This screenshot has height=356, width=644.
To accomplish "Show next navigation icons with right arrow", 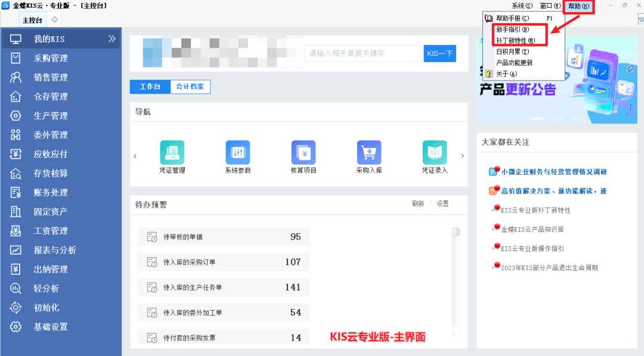I will (463, 156).
